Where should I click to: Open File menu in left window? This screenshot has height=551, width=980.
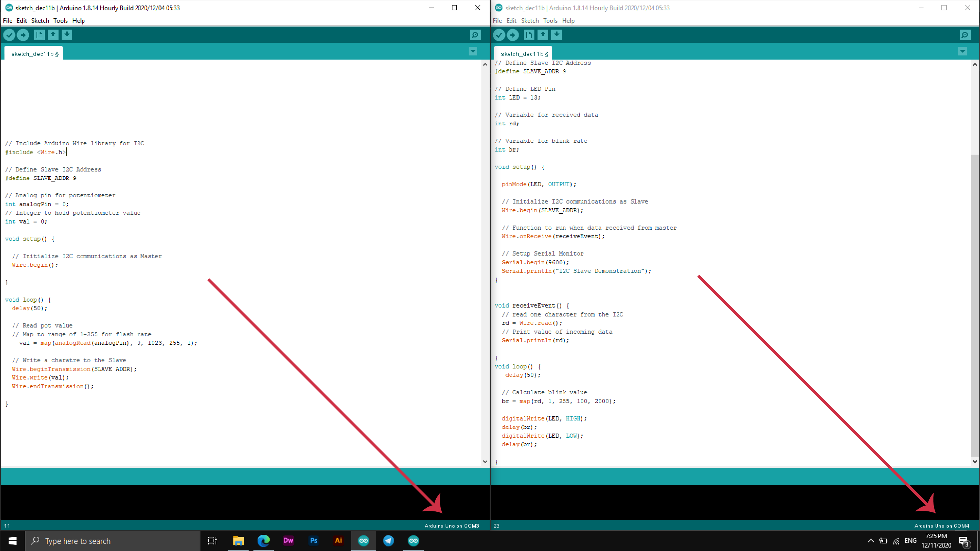(x=8, y=21)
